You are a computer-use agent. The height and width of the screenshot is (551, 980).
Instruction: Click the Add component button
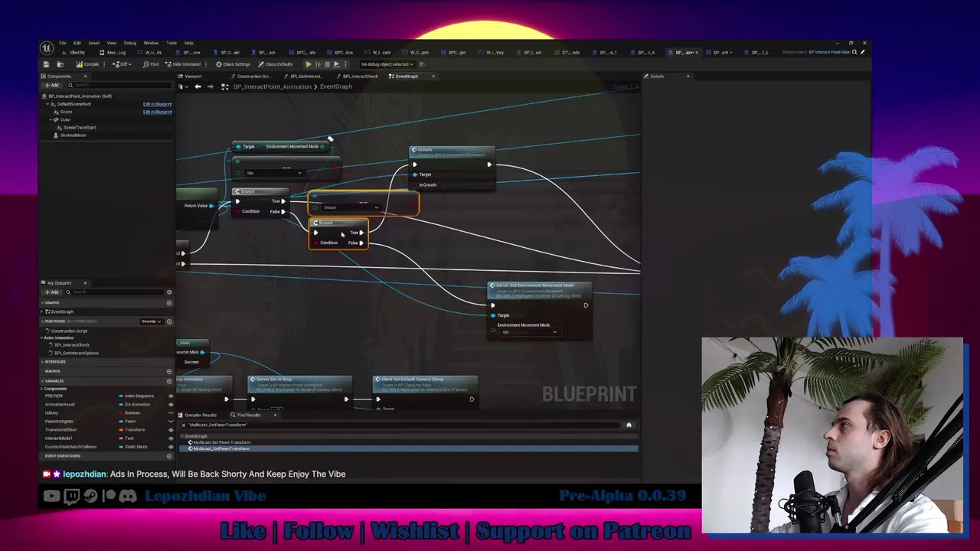(52, 85)
